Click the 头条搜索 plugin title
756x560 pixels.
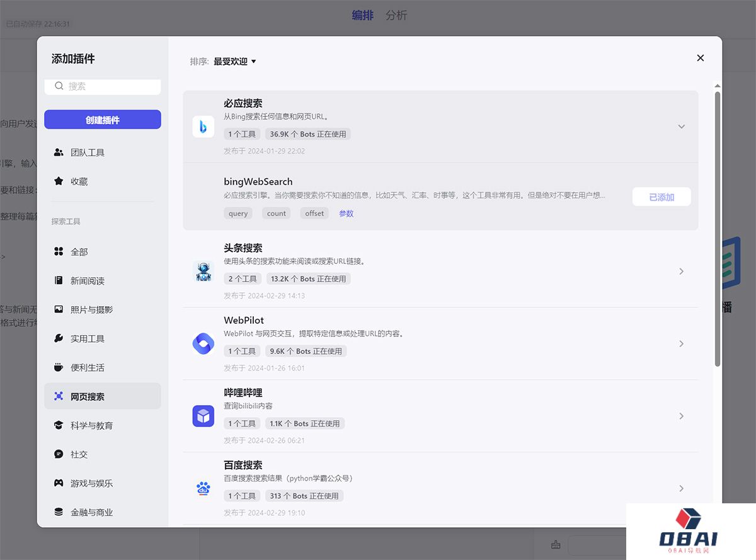coord(243,248)
